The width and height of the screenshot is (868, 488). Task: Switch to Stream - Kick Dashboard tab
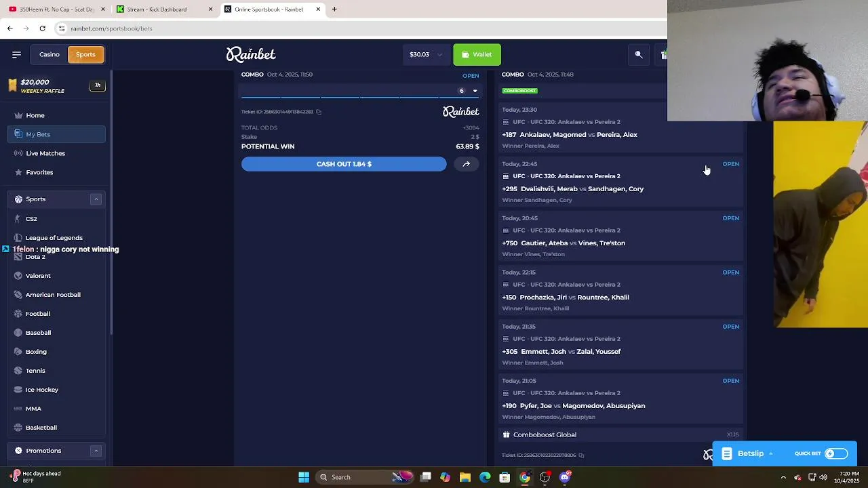pos(164,9)
